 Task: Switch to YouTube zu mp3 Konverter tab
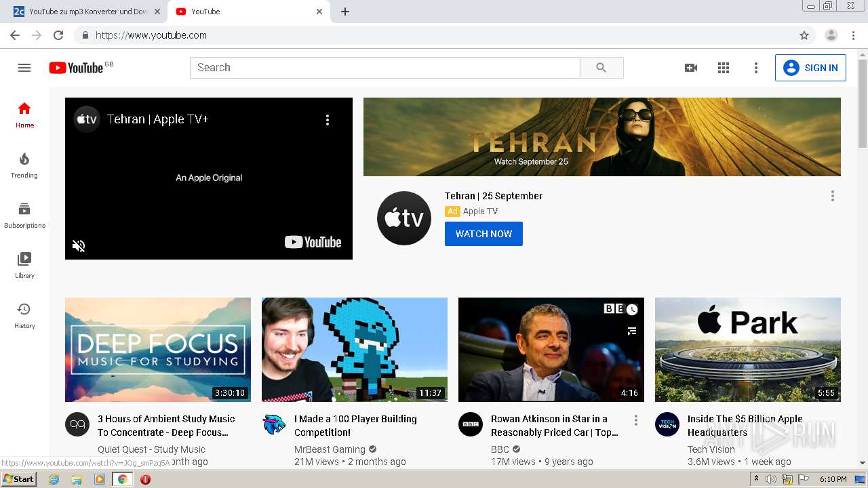[87, 12]
